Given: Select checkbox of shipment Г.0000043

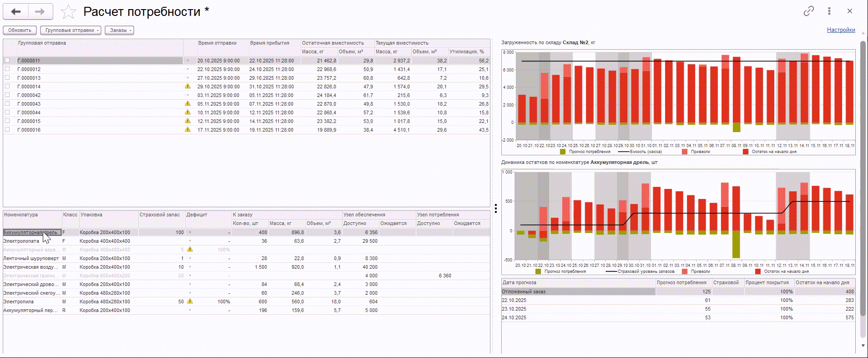Looking at the screenshot, I should pos(7,104).
